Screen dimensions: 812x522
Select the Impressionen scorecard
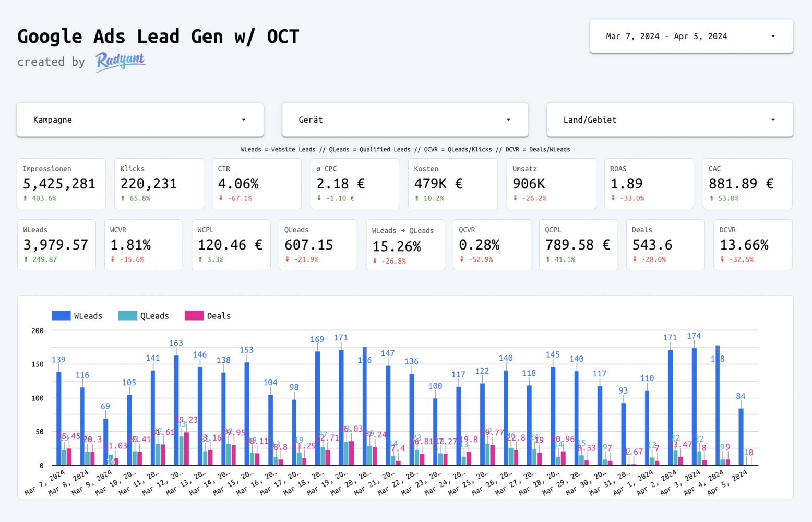tap(61, 184)
